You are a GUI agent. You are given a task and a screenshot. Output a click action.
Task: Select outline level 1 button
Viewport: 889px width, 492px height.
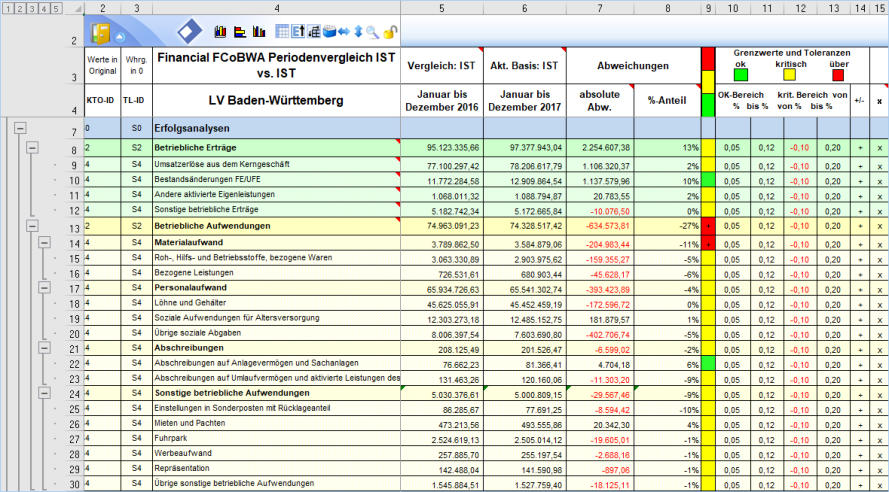tap(8, 7)
